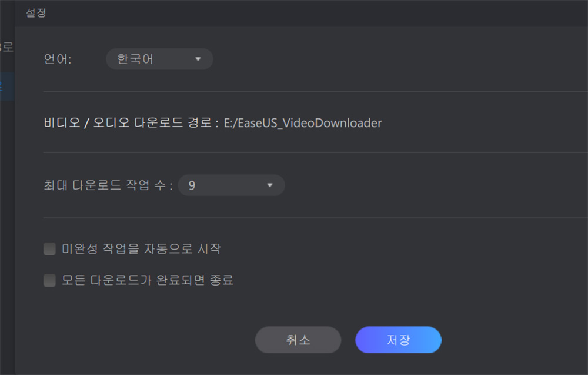Click the 언어: label
Image resolution: width=588 pixels, height=375 pixels.
(58, 59)
